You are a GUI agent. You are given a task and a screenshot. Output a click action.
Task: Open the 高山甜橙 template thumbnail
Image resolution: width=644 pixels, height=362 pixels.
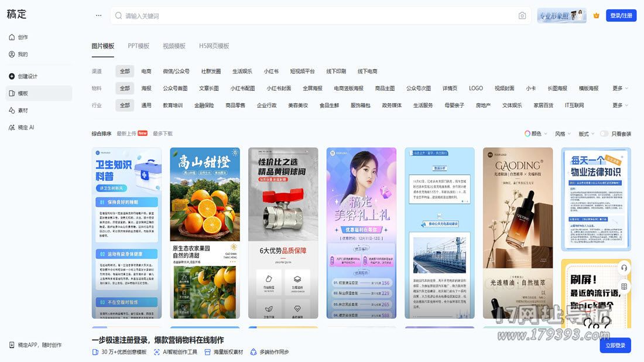coord(204,233)
